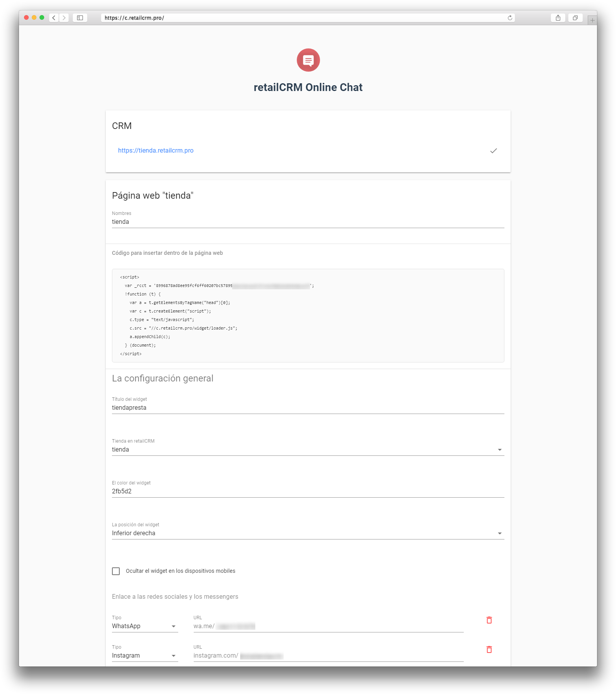Check Ocultar el widget en dispositivos mobiles
This screenshot has height=694, width=616.
pos(116,571)
